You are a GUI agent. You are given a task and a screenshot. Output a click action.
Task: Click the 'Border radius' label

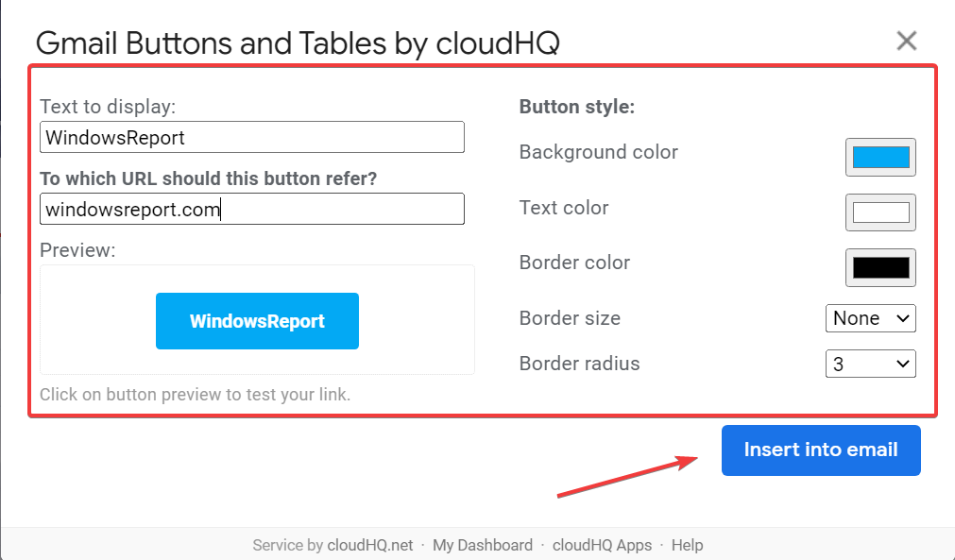tap(579, 364)
